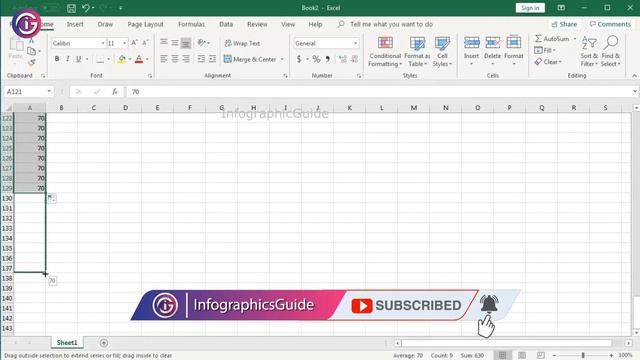This screenshot has width=640, height=360.
Task: Open the Fill dropdown
Action: [545, 50]
